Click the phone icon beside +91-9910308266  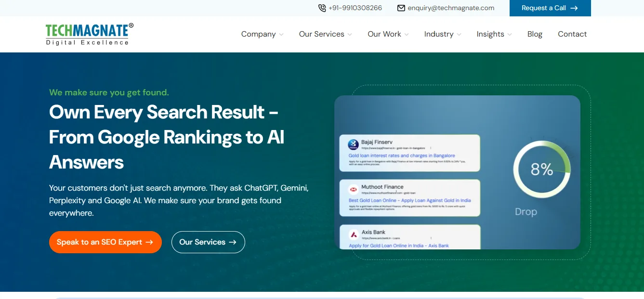coord(322,8)
